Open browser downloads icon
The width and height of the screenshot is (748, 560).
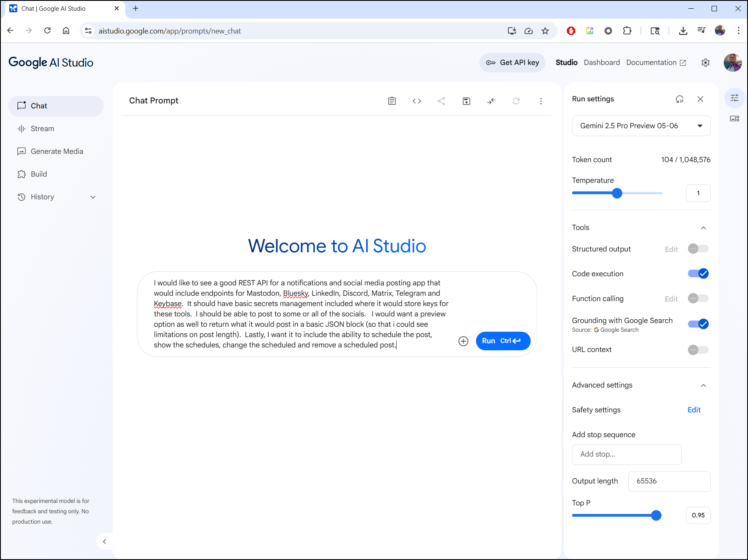tap(683, 31)
